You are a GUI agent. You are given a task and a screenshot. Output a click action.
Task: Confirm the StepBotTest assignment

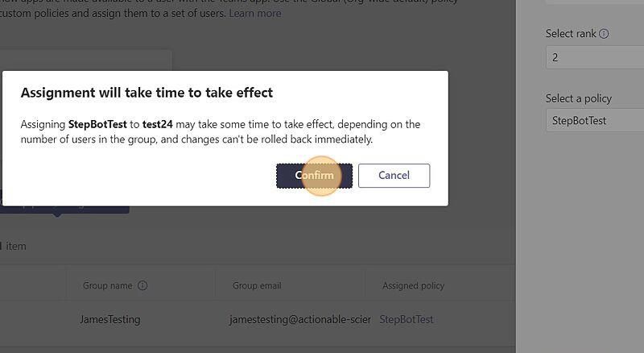314,176
